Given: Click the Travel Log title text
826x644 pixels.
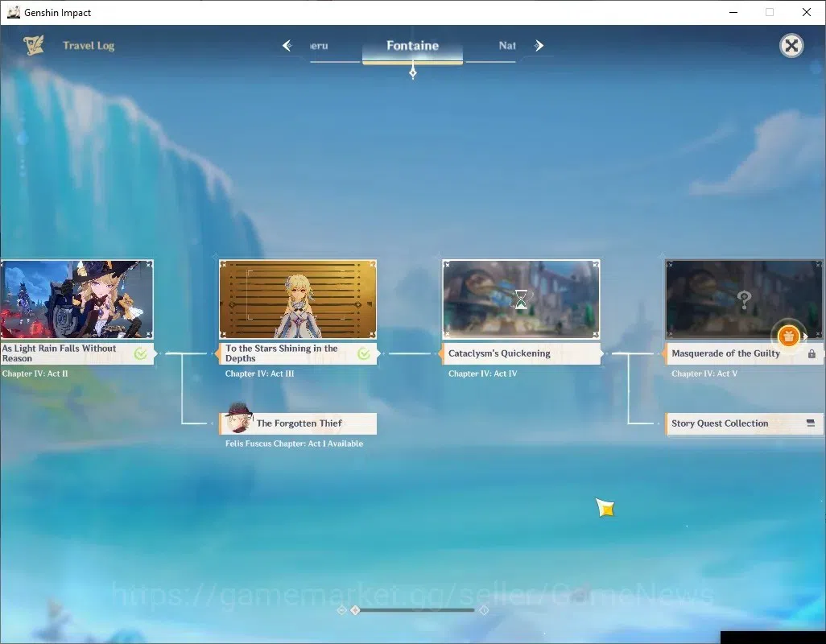Looking at the screenshot, I should tap(89, 45).
